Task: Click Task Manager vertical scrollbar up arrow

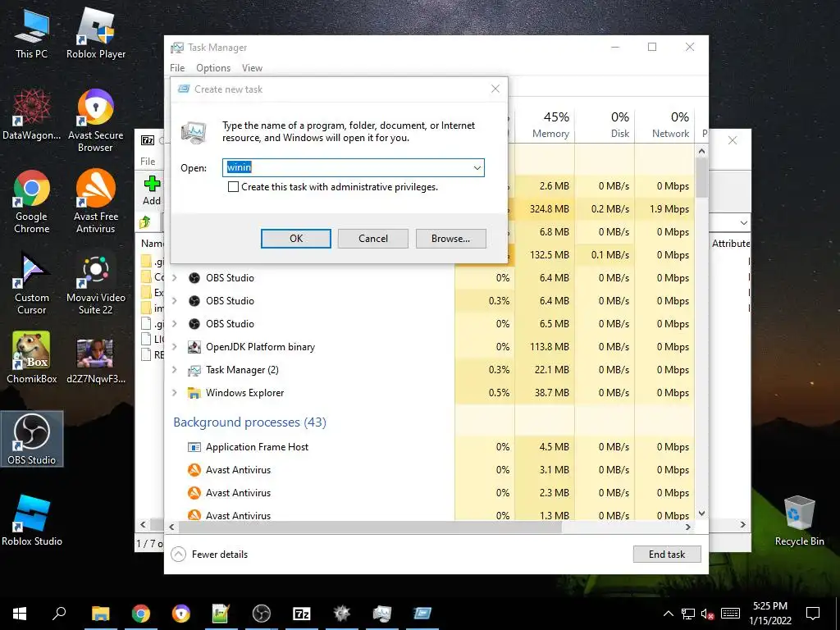Action: coord(702,152)
